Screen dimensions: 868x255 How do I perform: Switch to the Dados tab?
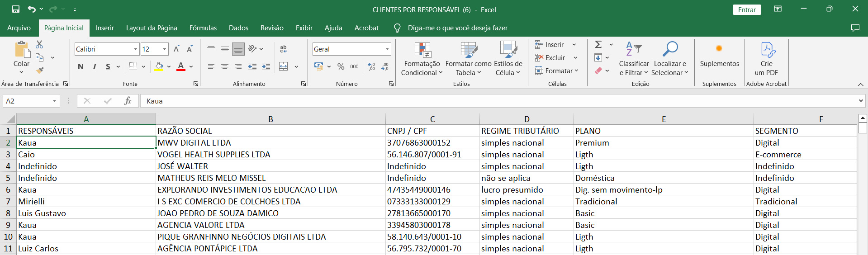click(238, 28)
